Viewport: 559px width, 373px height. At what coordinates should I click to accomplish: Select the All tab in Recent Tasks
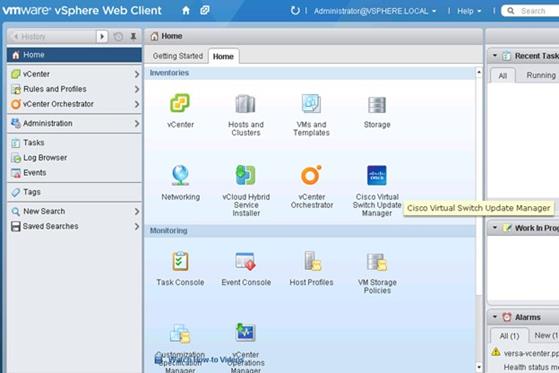[503, 76]
